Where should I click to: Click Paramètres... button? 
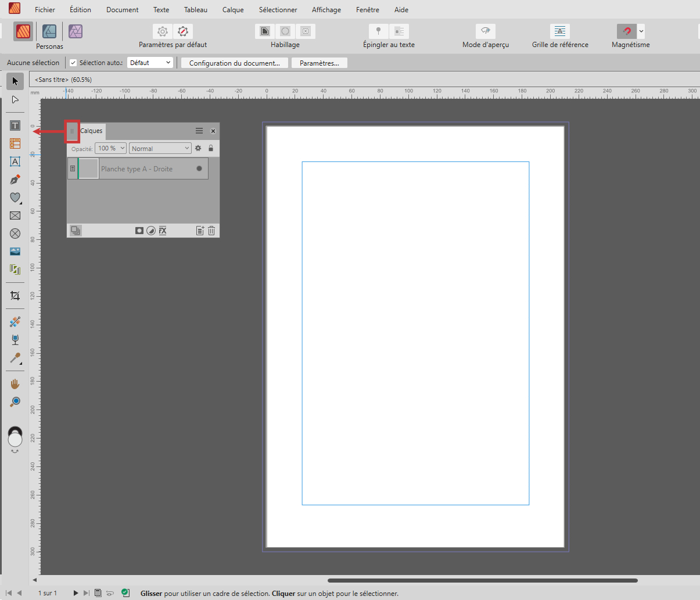click(320, 63)
